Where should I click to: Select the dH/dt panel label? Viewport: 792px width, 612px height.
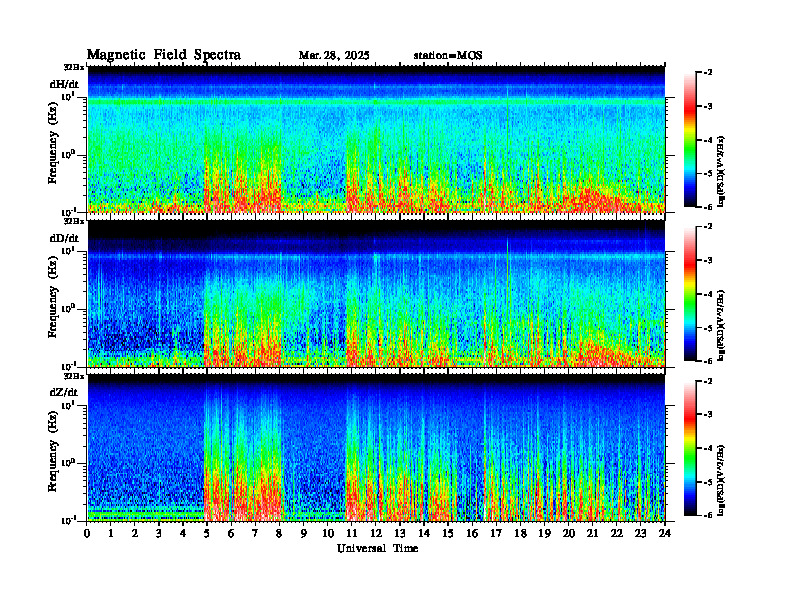64,84
